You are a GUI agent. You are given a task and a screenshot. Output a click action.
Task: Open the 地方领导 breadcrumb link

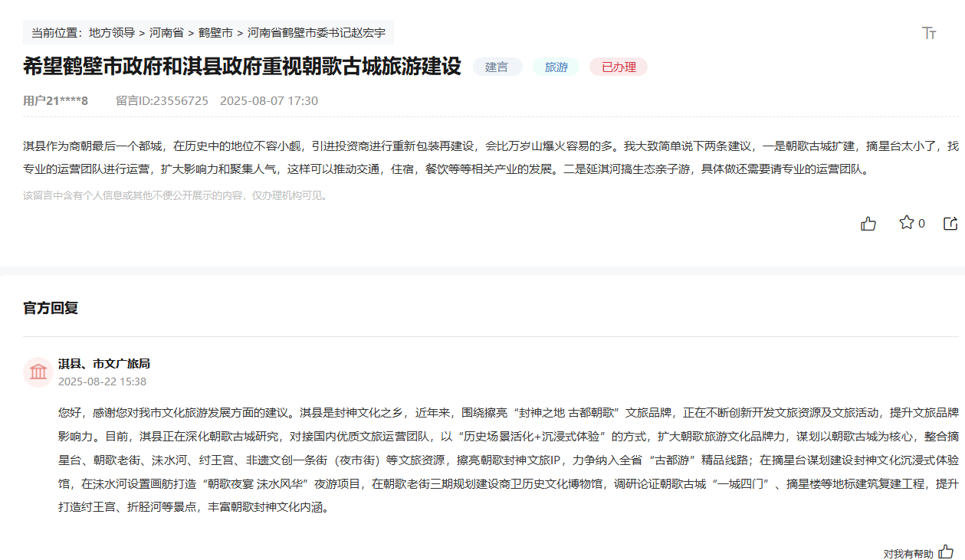pos(111,33)
